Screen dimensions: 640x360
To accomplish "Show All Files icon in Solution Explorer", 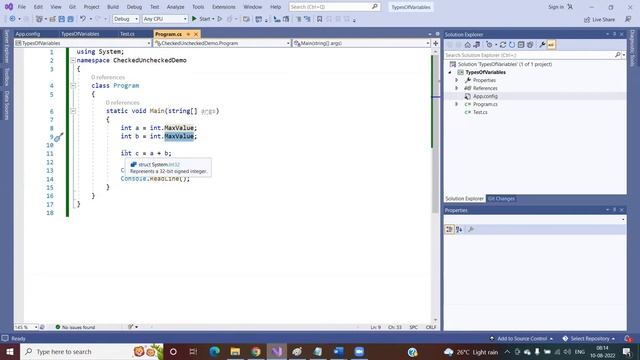I will [x=530, y=45].
